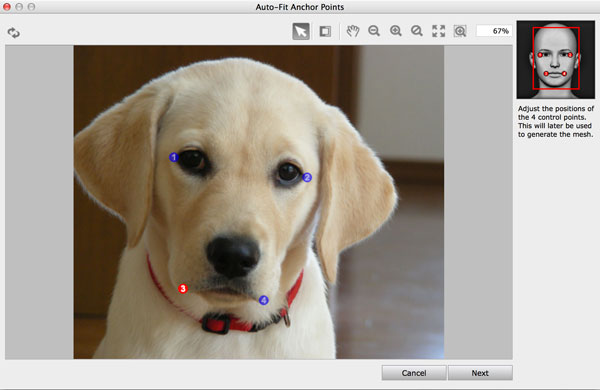Click the Next button
600x390 pixels.
tap(480, 373)
